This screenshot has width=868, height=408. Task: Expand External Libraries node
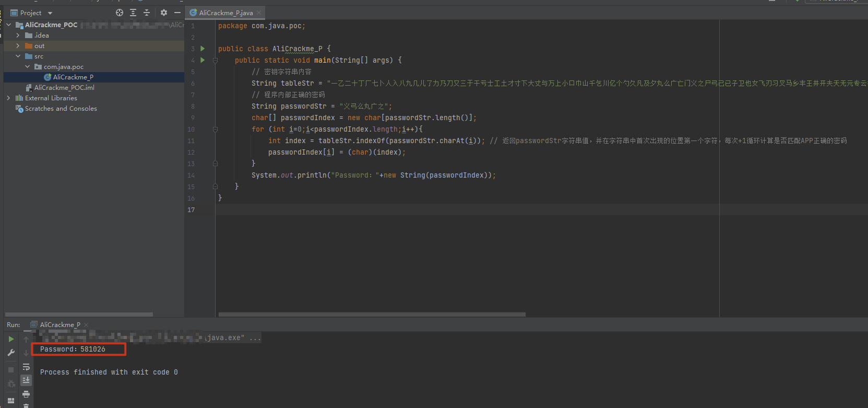pyautogui.click(x=9, y=98)
